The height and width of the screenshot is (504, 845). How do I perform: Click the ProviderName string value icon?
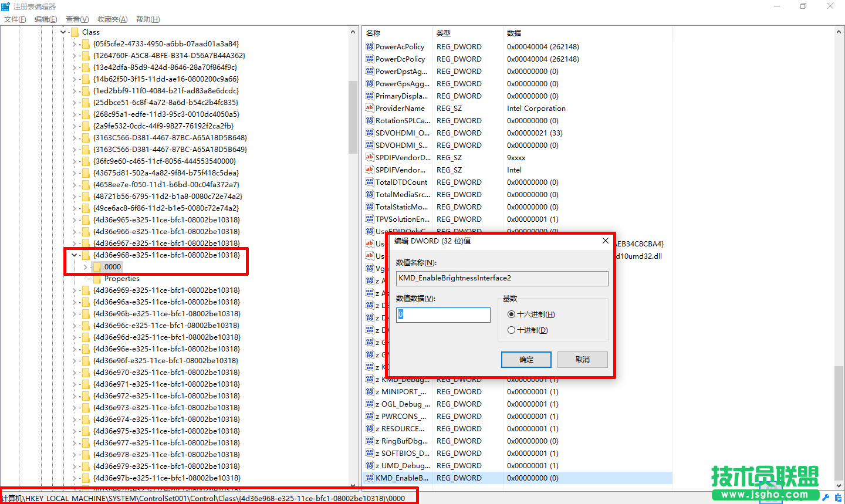(x=370, y=108)
